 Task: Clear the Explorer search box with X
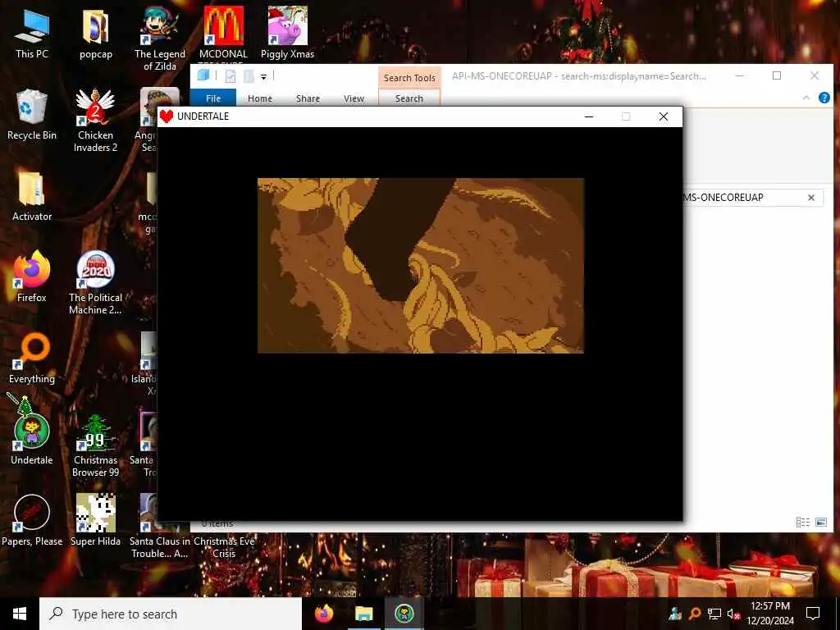[x=811, y=198]
